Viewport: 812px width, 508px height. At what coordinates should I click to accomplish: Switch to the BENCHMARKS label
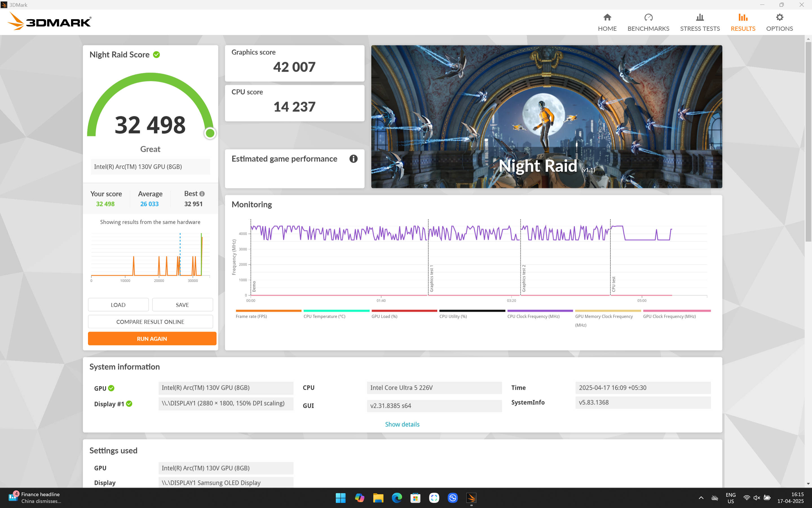tap(648, 29)
